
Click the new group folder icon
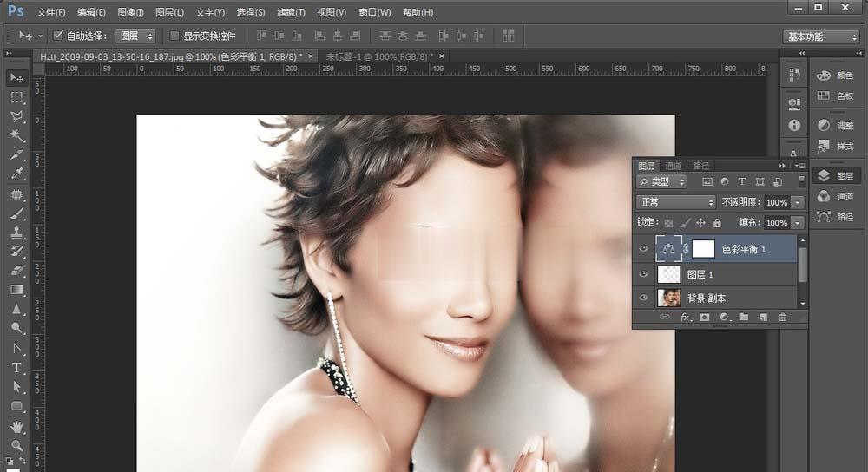(744, 317)
